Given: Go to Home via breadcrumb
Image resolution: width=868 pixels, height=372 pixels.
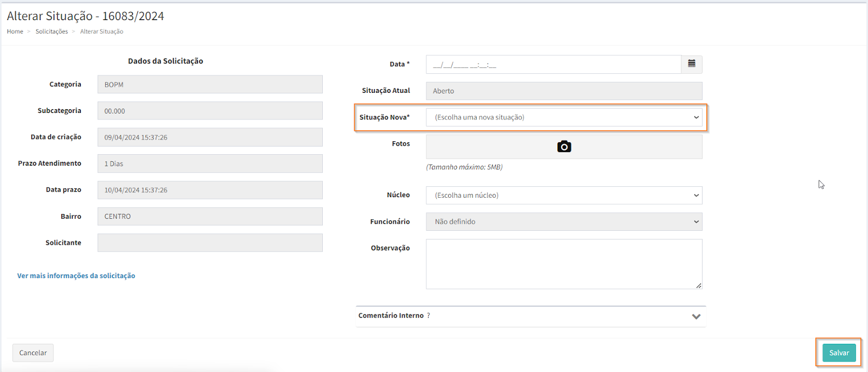Looking at the screenshot, I should tap(15, 31).
